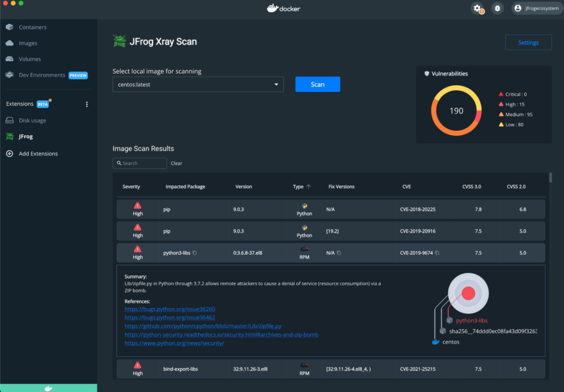Open the settings gear with notification badge

coord(476,8)
